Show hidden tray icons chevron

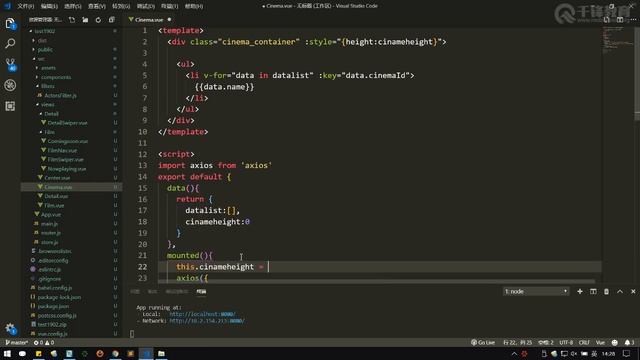pyautogui.click(x=514, y=353)
